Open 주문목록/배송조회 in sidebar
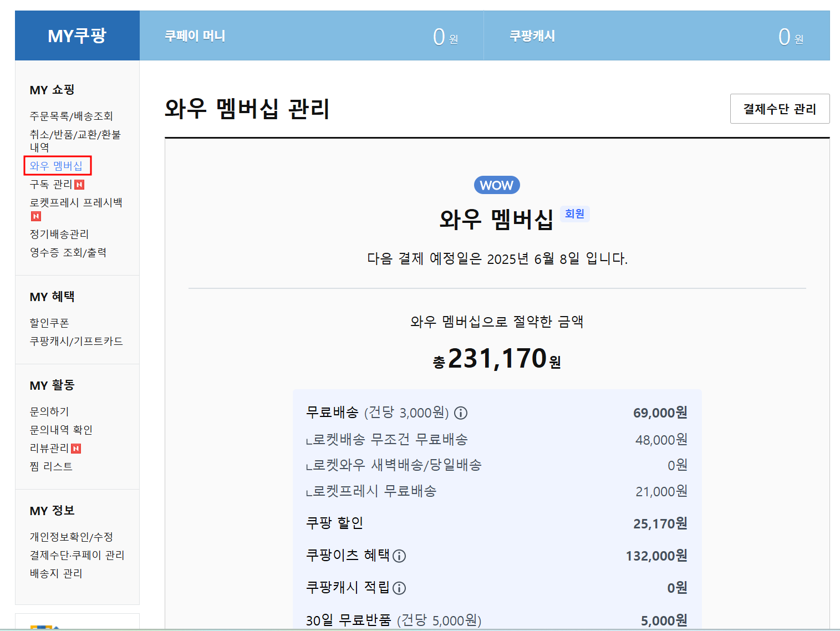 pos(71,116)
